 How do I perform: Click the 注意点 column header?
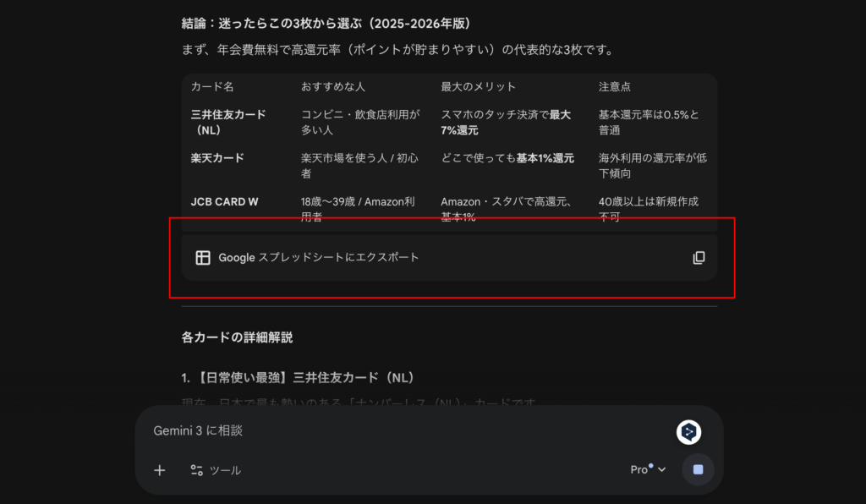click(614, 87)
